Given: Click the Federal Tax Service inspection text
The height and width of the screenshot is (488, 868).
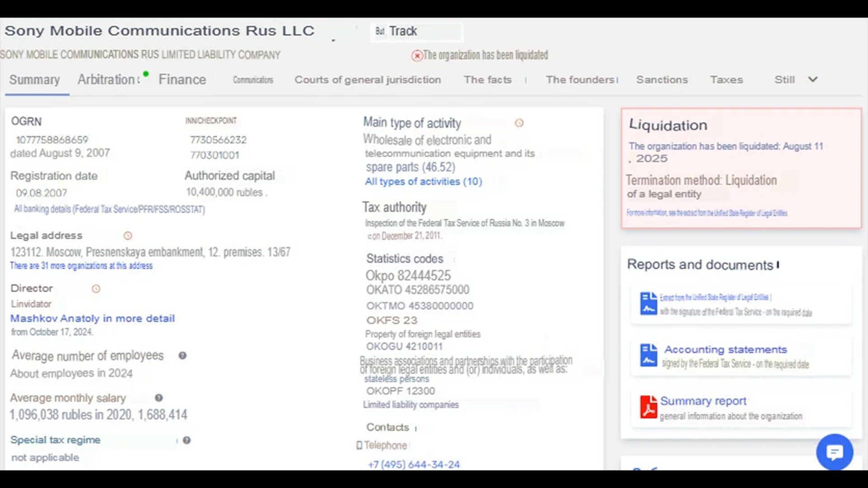Looking at the screenshot, I should [x=465, y=223].
